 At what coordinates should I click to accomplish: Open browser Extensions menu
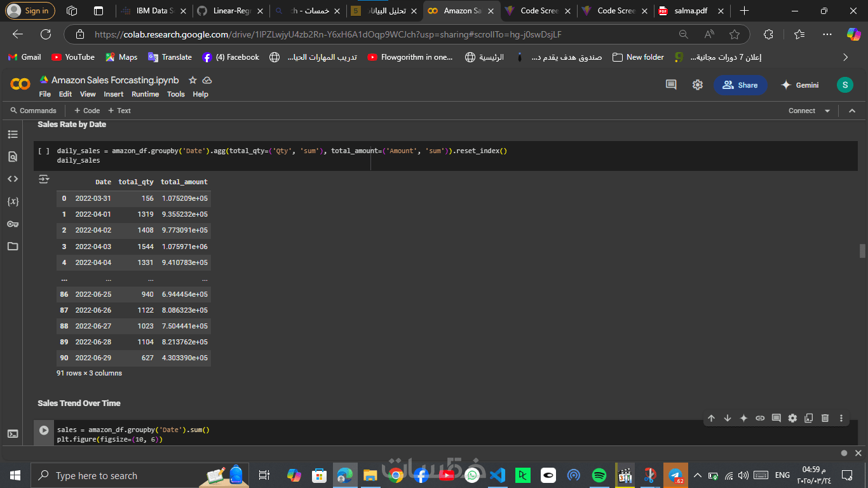pyautogui.click(x=768, y=34)
